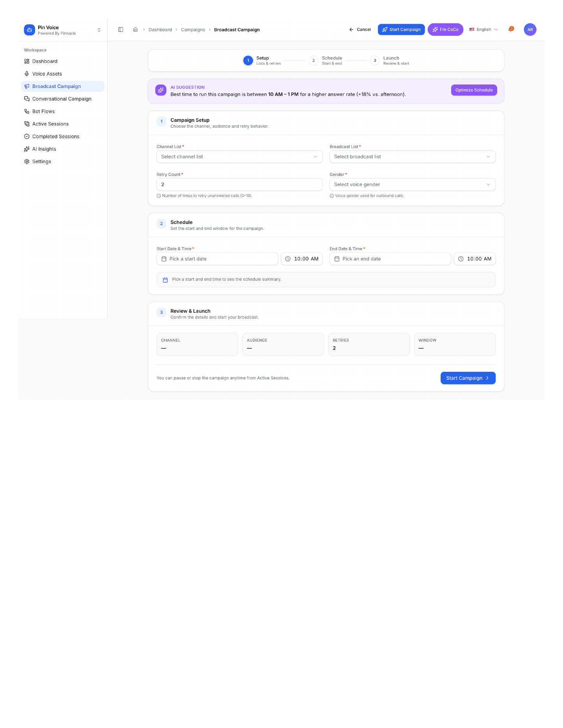Click the RETRIES review card

369,345
